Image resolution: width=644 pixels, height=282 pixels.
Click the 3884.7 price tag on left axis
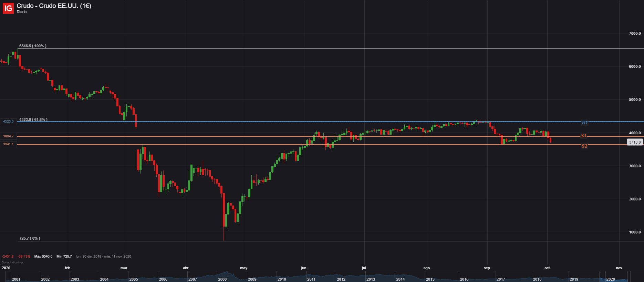coord(8,136)
